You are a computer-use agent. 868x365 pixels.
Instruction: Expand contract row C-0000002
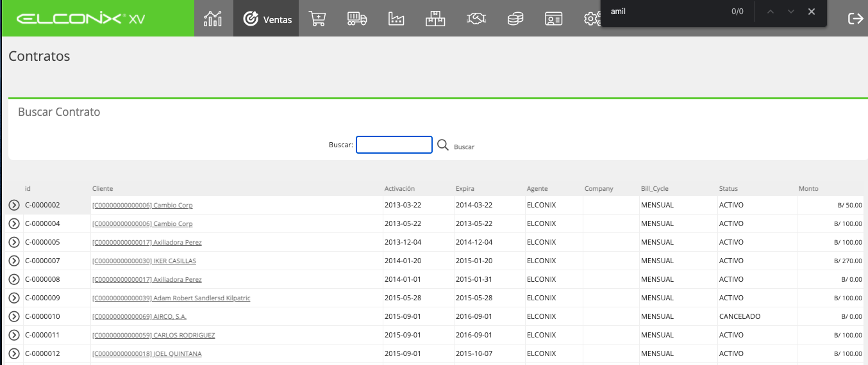14,205
